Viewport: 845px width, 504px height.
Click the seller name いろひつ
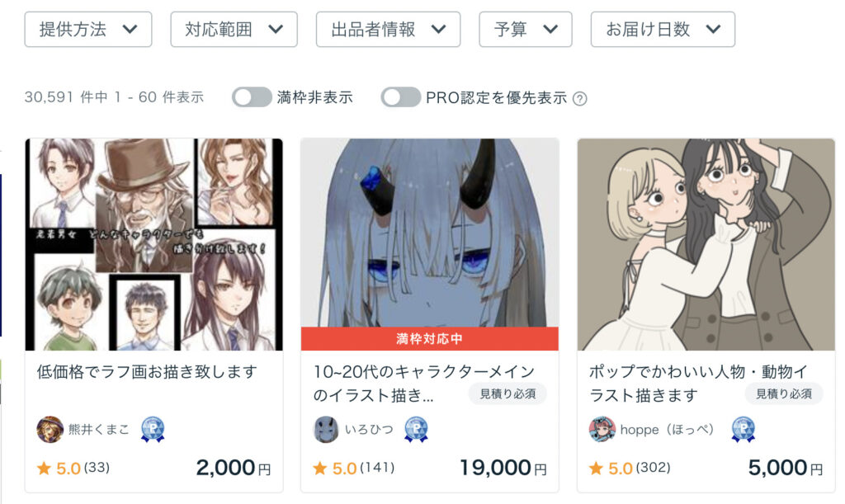tap(369, 429)
